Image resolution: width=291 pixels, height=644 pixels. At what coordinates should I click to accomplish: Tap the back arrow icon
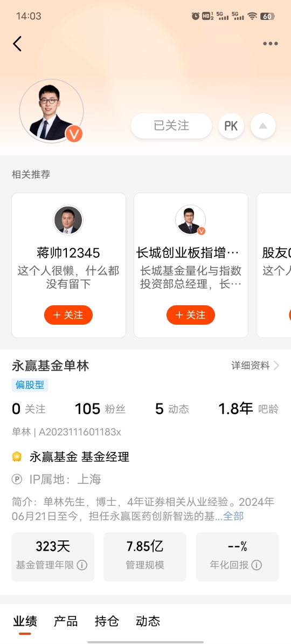tap(17, 44)
